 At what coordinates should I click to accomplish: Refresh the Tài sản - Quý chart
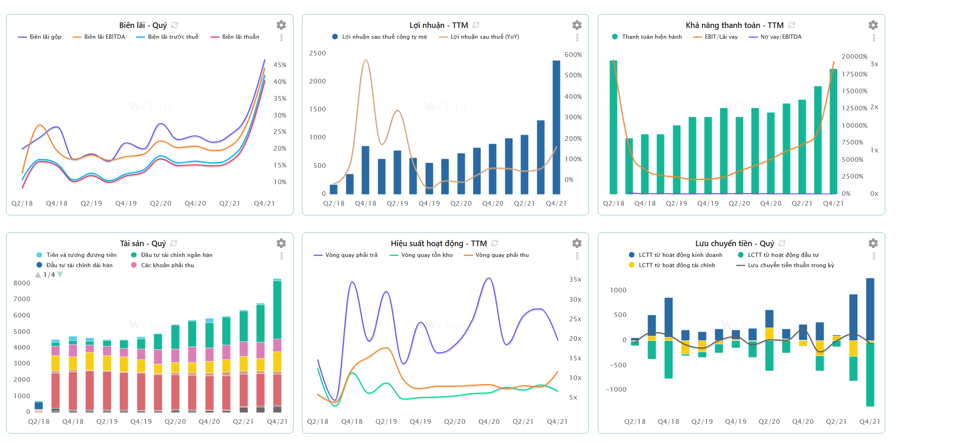click(174, 243)
